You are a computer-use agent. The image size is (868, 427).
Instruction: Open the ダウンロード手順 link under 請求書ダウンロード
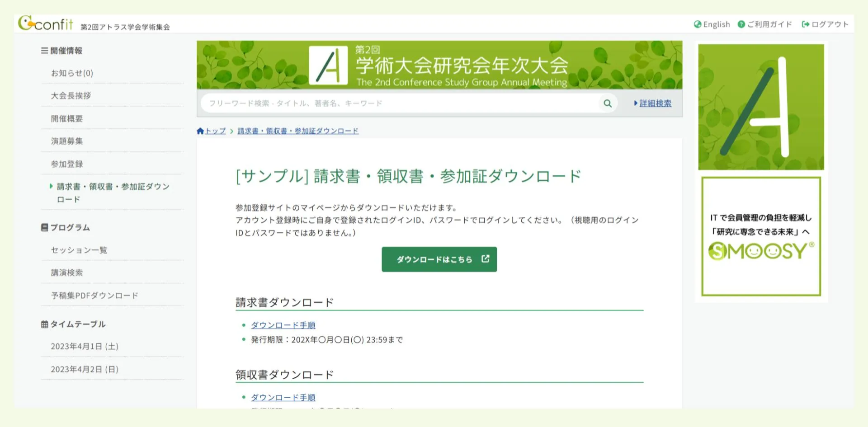[283, 325]
